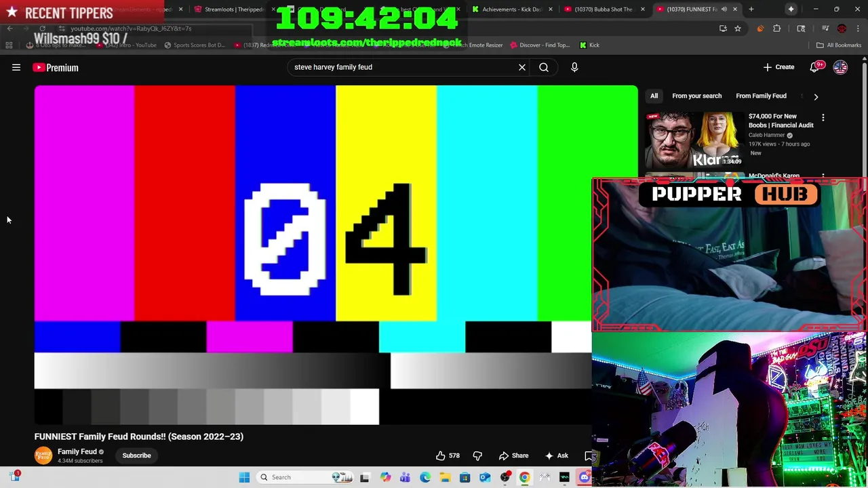Open the YouTube guide hamburger menu
Image resolution: width=868 pixels, height=488 pixels.
tap(16, 67)
